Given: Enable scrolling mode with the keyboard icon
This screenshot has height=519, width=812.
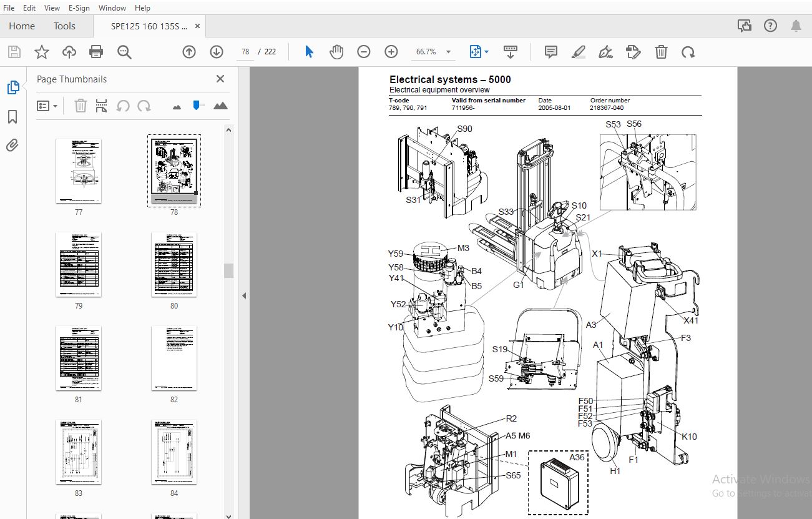Looking at the screenshot, I should click(x=511, y=52).
